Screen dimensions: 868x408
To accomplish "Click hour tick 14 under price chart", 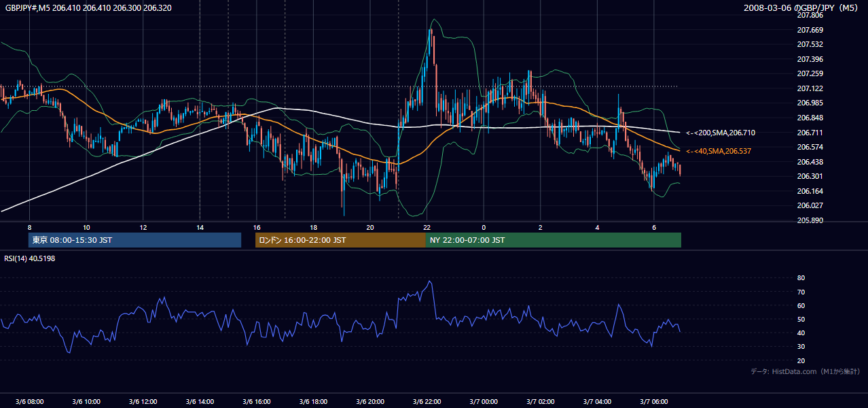I will click(200, 227).
